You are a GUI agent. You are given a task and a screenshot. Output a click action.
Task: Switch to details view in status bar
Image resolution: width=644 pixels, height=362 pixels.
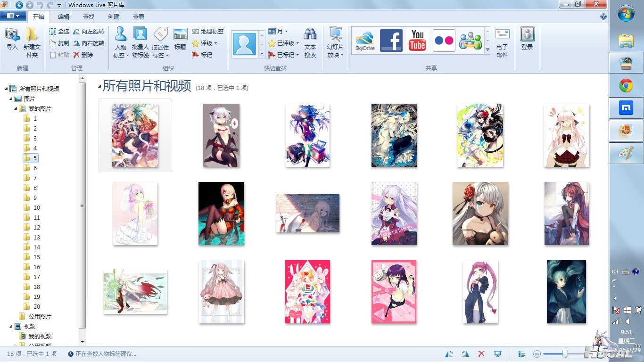pos(522,354)
